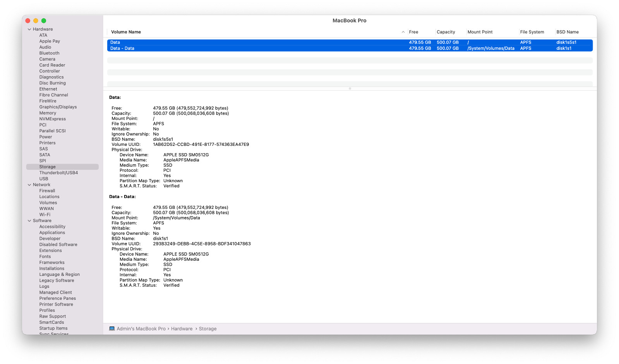Collapse the Software section chevron
The image size is (619, 364).
click(29, 221)
